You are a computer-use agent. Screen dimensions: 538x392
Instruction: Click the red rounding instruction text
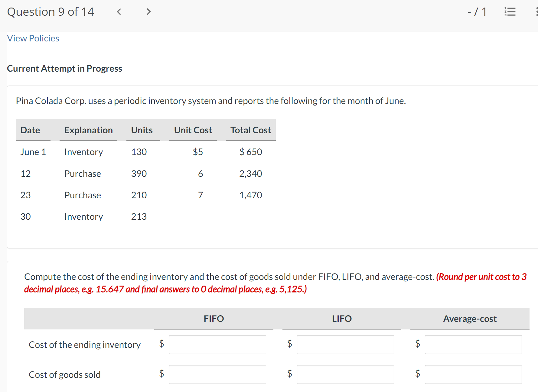point(275,283)
